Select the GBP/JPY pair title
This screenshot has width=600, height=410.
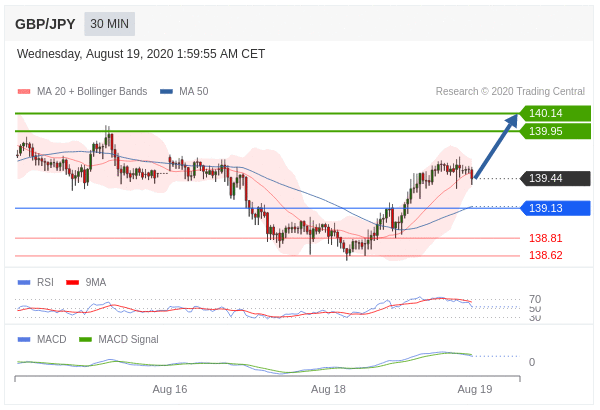(45, 24)
